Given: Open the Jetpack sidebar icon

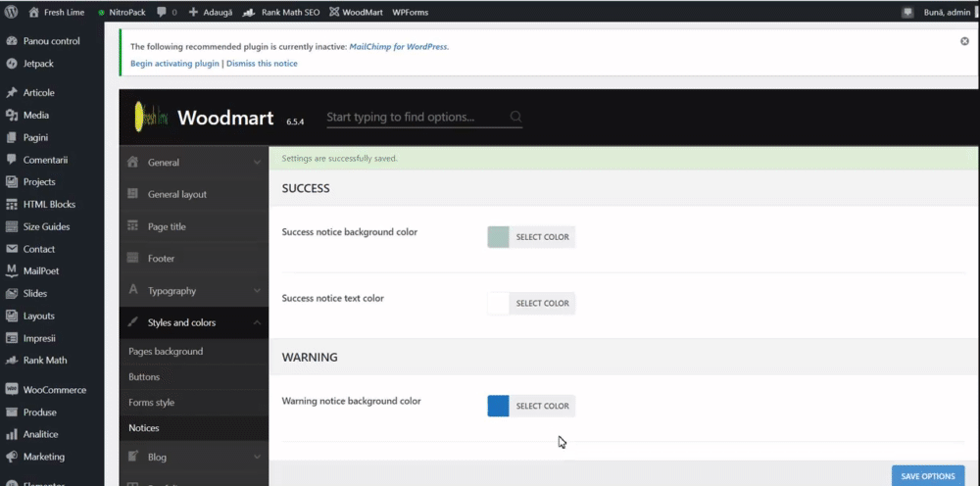Looking at the screenshot, I should [11, 64].
